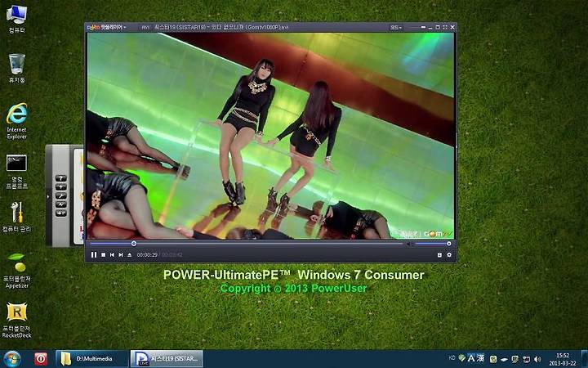Open the player settings gear
Image resolution: width=588 pixels, height=368 pixels.
pyautogui.click(x=449, y=254)
